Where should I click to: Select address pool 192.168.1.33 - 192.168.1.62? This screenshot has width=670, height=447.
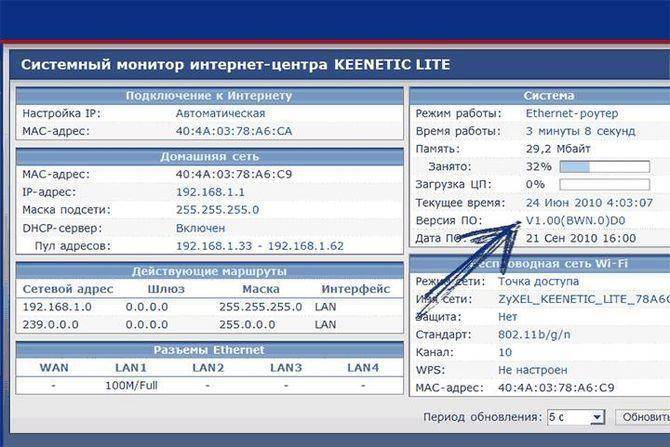click(x=259, y=246)
